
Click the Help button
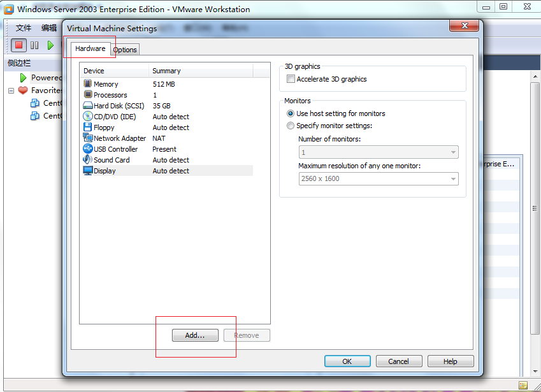point(451,361)
